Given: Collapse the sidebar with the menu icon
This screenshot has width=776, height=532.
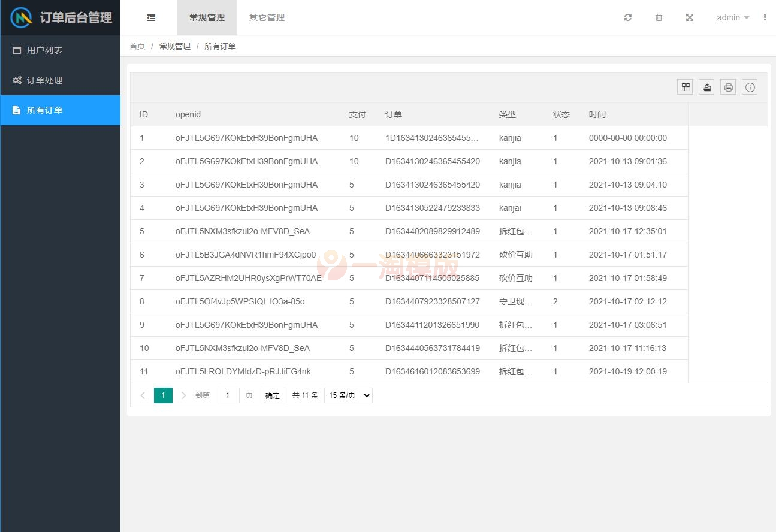Looking at the screenshot, I should (x=150, y=17).
